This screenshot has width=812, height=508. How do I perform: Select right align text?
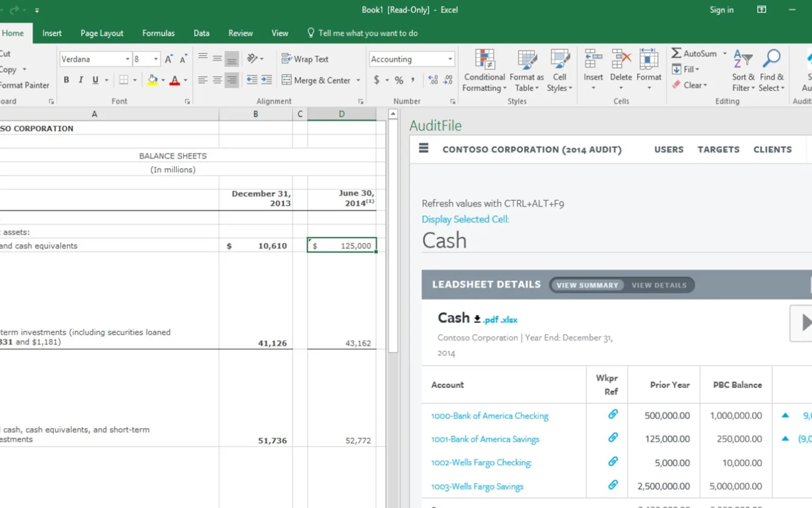[x=231, y=80]
